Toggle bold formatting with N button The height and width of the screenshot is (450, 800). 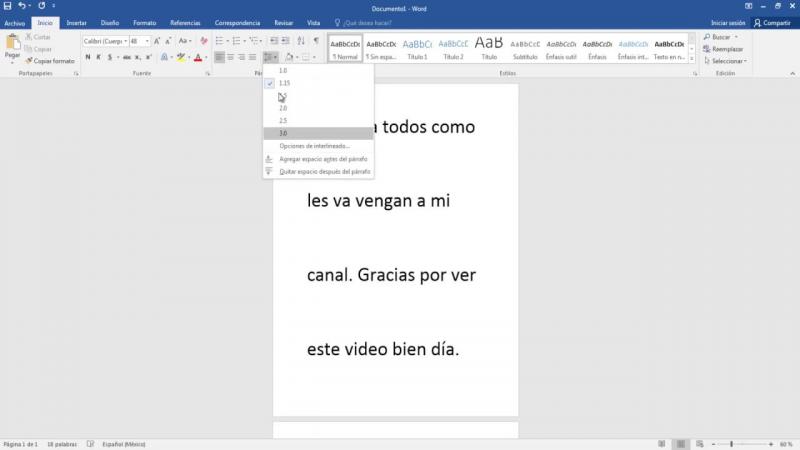[x=88, y=57]
